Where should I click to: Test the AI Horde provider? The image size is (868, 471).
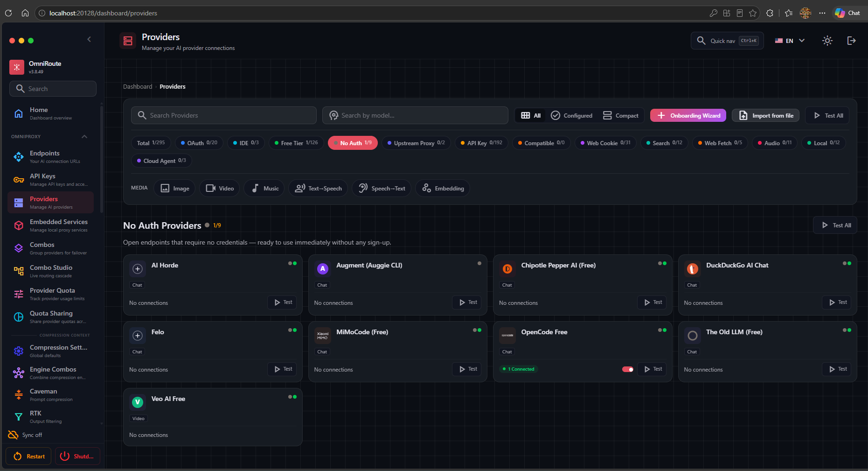pyautogui.click(x=282, y=302)
